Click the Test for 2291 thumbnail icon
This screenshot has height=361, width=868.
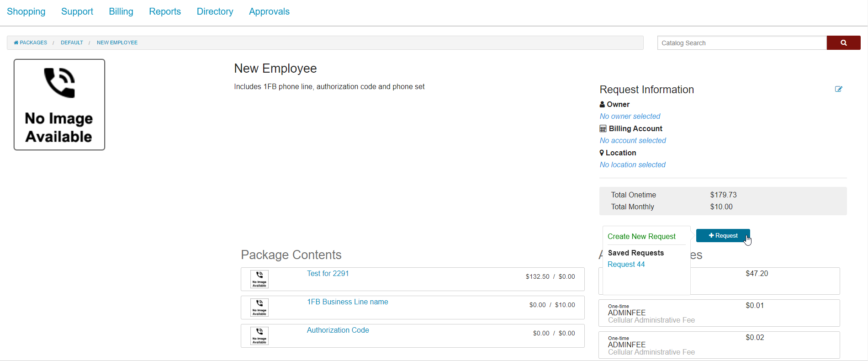click(259, 279)
